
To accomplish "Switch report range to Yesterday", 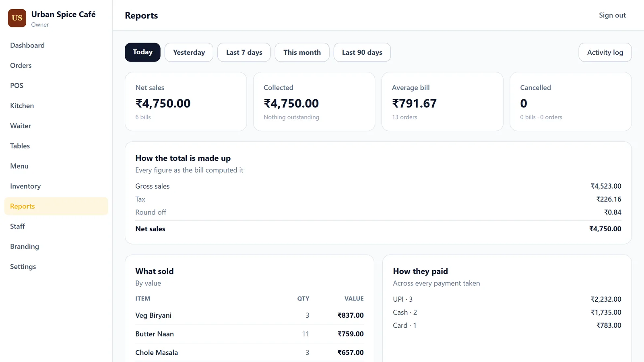I will click(189, 52).
